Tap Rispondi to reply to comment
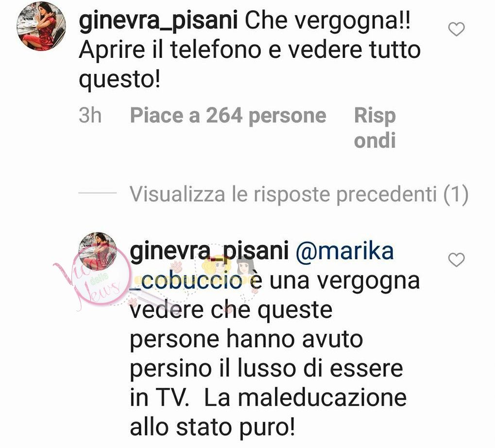The width and height of the screenshot is (495, 448). pyautogui.click(x=375, y=128)
